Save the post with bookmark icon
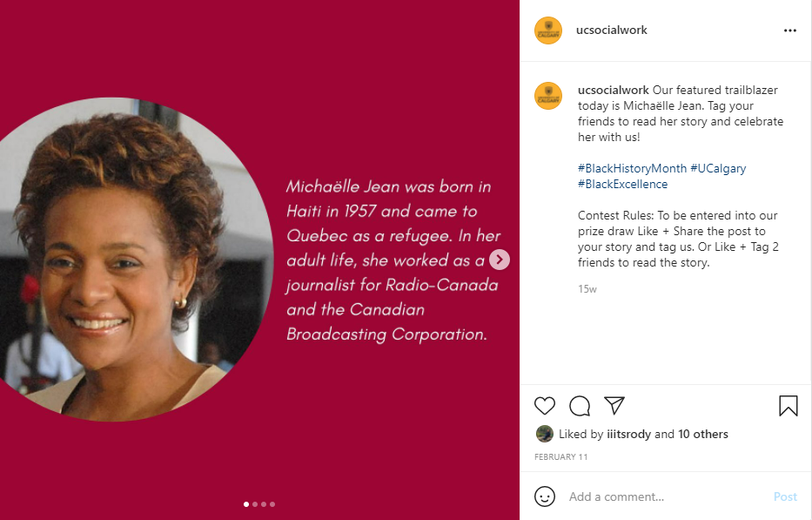This screenshot has width=812, height=520. [x=788, y=406]
